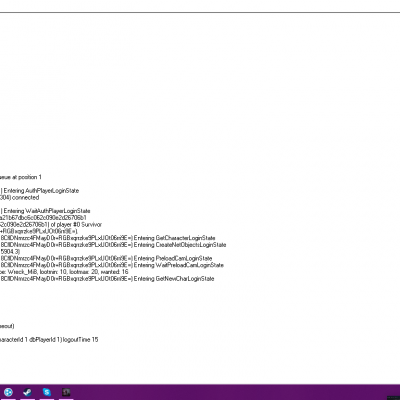Click the '5904.3)' coordinate log line
Viewport: 400px width, 400px height.
coord(10,251)
